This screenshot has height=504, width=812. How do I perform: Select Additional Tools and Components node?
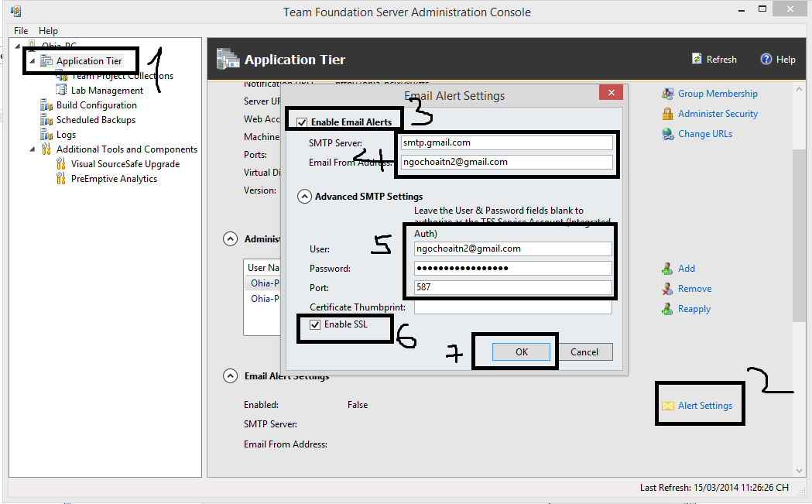127,149
